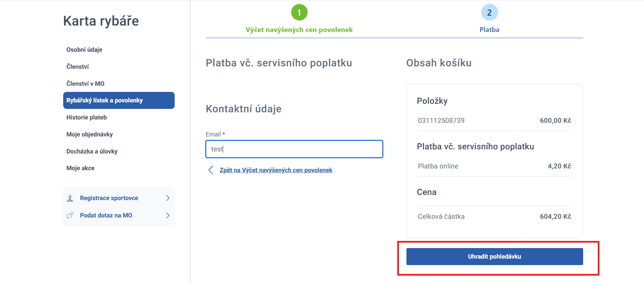Screen dimensions: 644x294
Task: Open Registrace sportovce via its right arrow
Action: [168, 198]
